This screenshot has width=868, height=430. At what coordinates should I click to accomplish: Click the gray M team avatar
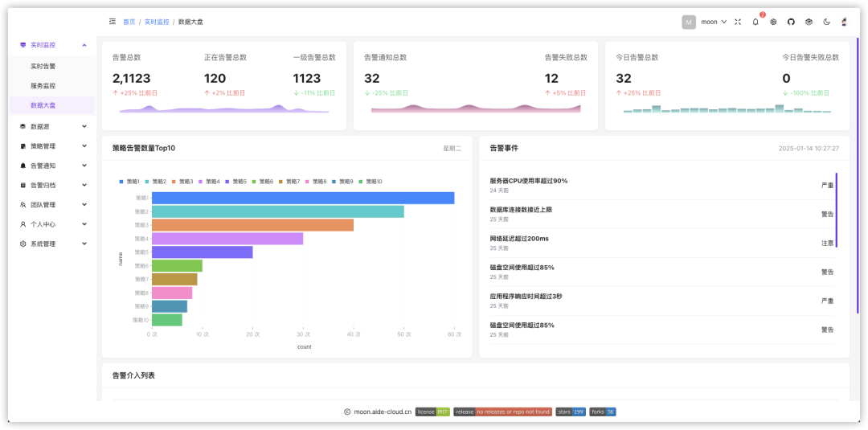tap(689, 23)
